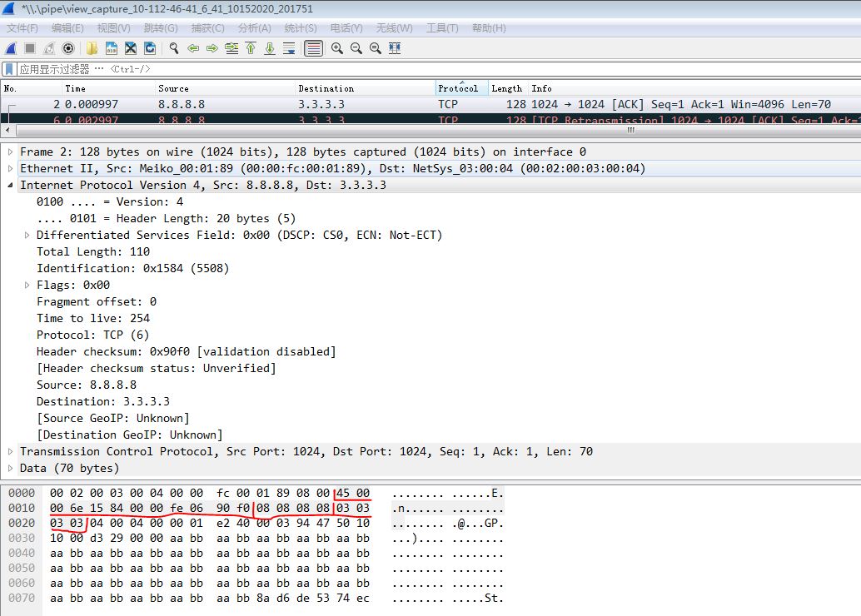Stop the running capture
This screenshot has width=861, height=616.
point(28,47)
